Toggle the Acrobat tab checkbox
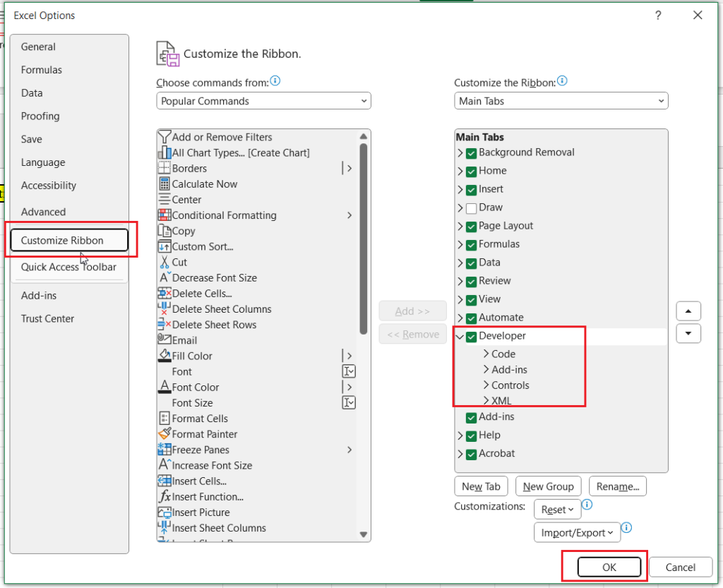723x588 pixels. [x=472, y=454]
